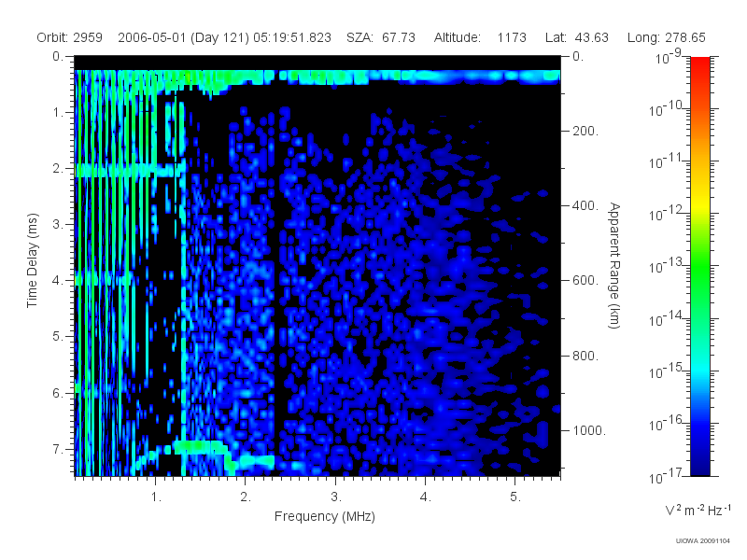Click the 7. ms time delay tick label
747x560 pixels.
click(x=58, y=449)
